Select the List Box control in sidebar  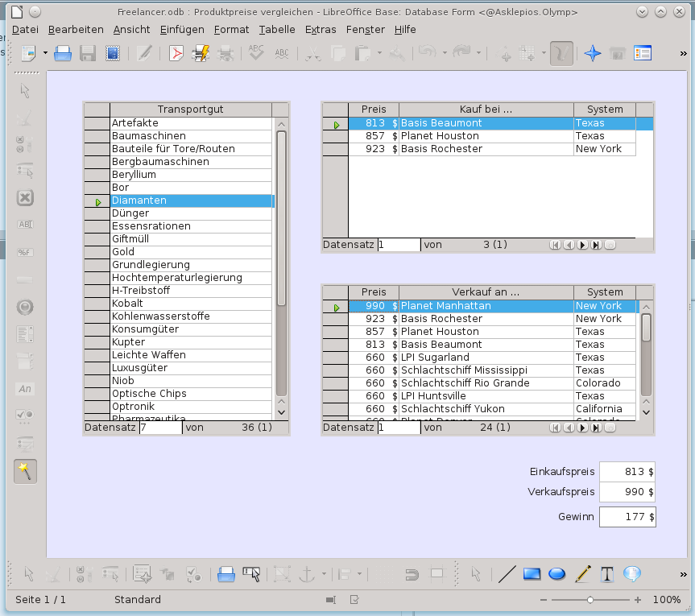pos(25,334)
